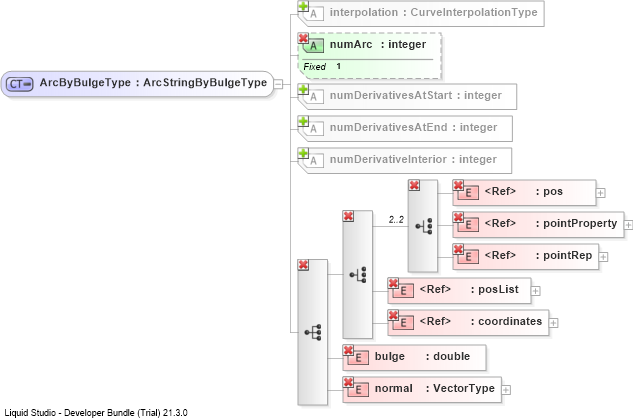Viewport: 633px width, 418px height.
Task: Select the <Ref> : coordinates element
Action: coord(468,322)
